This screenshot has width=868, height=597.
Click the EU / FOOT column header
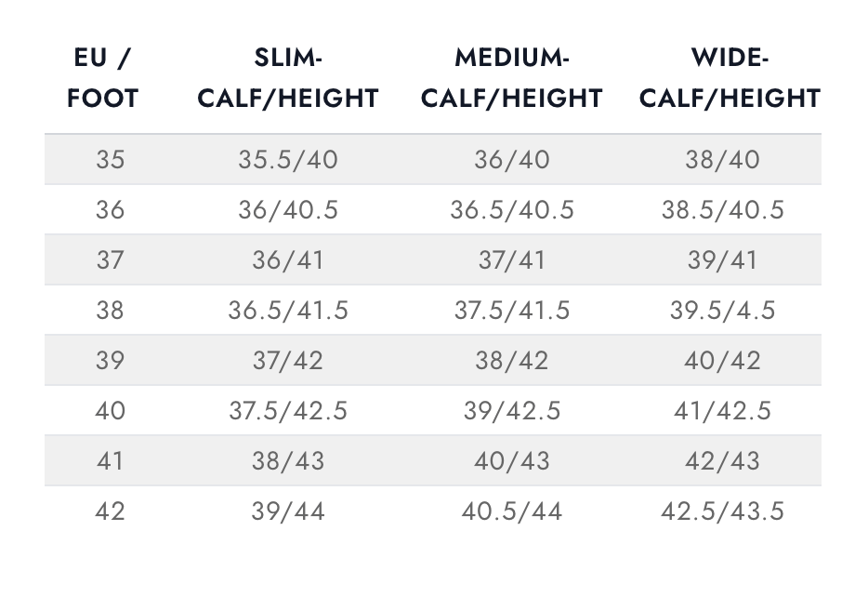pyautogui.click(x=102, y=78)
